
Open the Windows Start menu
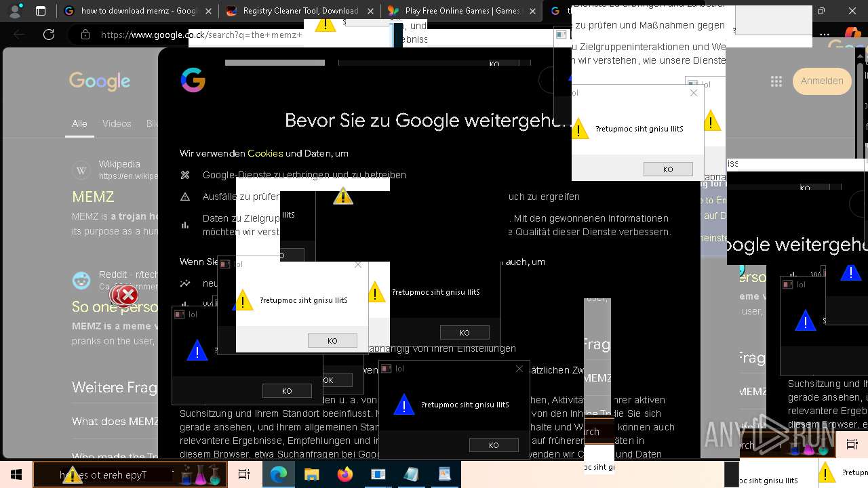tap(16, 474)
